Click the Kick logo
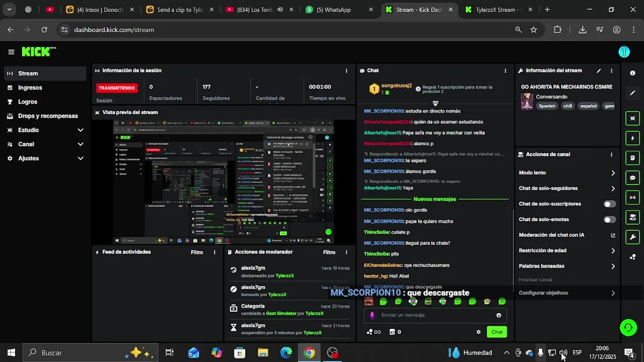644x362 pixels. point(39,51)
